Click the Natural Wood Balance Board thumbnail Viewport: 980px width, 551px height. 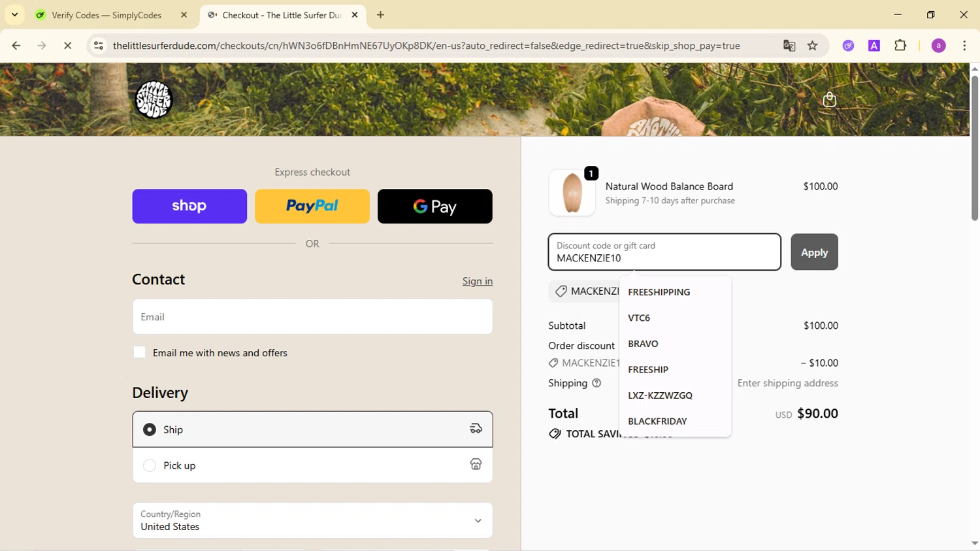[x=572, y=193]
